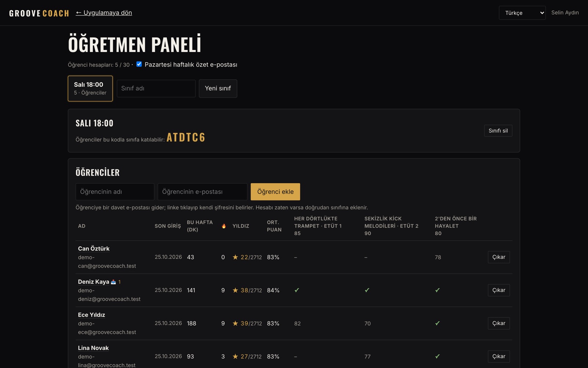
Task: Follow the Uygulamaya dön link
Action: (104, 13)
